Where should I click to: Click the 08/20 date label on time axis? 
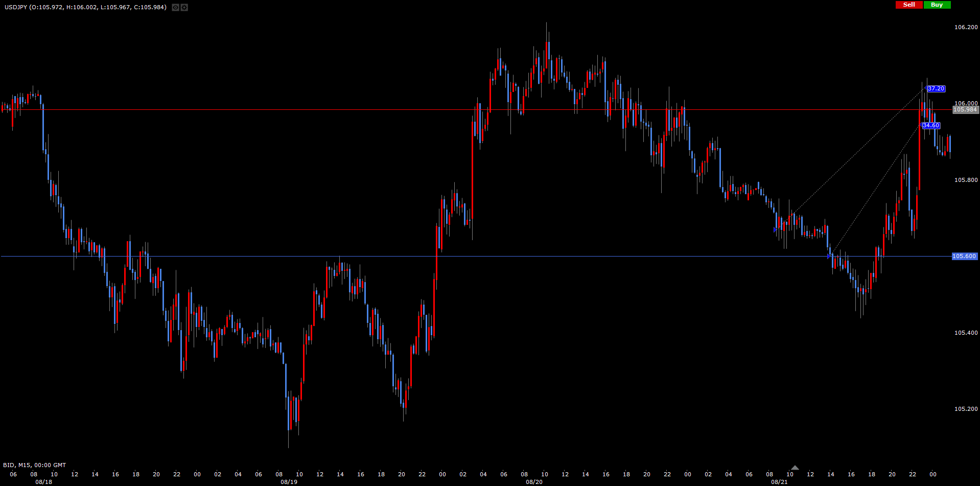point(534,482)
